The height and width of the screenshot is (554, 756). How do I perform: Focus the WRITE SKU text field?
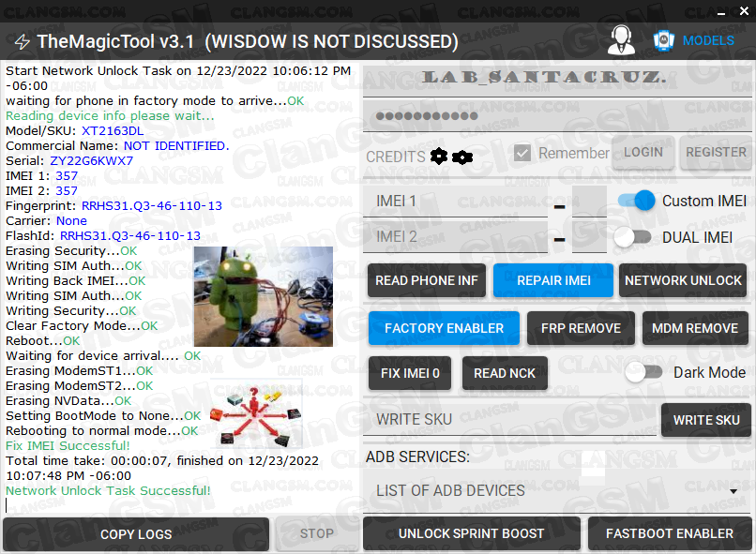510,420
